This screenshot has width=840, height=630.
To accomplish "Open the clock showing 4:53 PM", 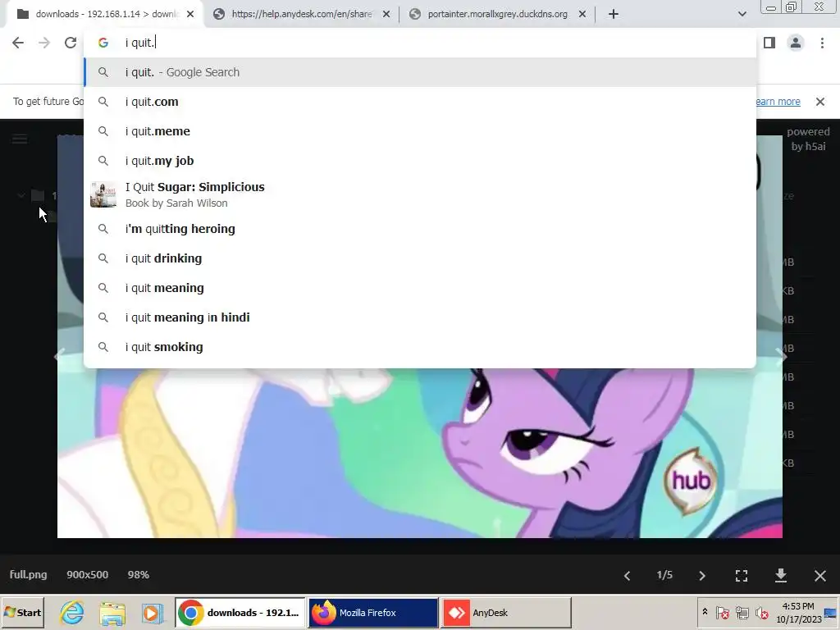I will [x=798, y=612].
